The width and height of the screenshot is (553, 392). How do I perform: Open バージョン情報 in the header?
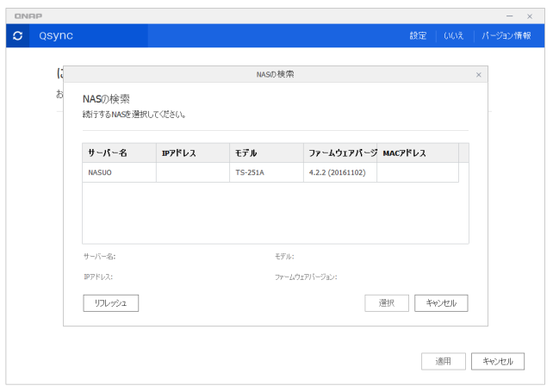506,35
